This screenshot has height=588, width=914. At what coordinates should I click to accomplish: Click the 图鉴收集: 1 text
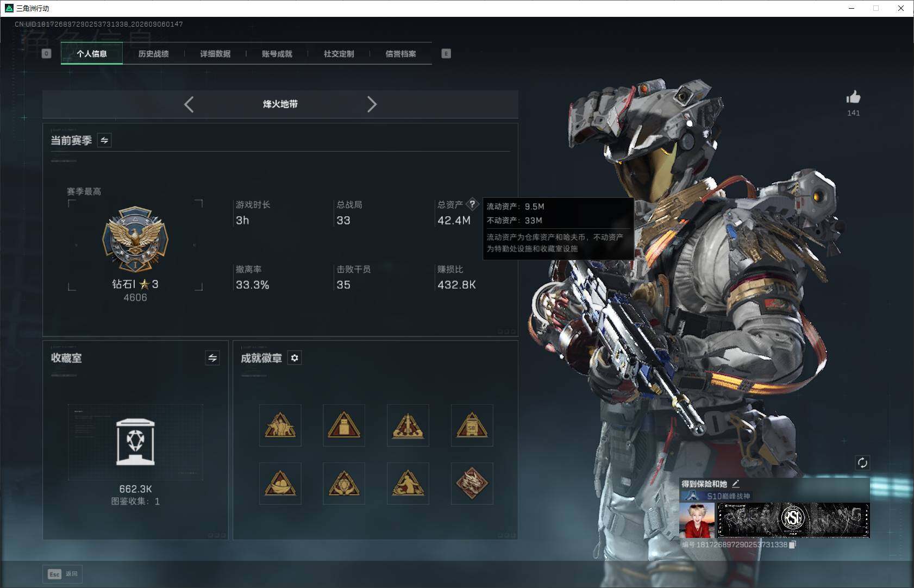(x=135, y=501)
